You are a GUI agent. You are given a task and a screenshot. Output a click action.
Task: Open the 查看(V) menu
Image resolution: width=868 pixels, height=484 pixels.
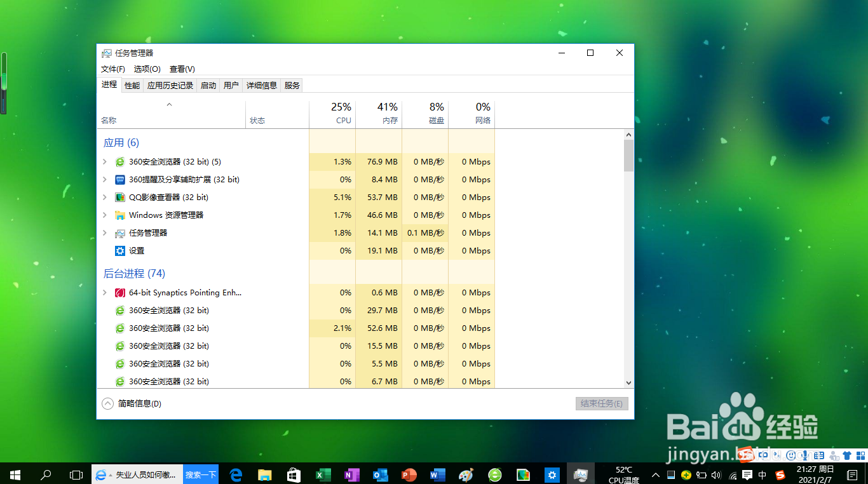(182, 69)
